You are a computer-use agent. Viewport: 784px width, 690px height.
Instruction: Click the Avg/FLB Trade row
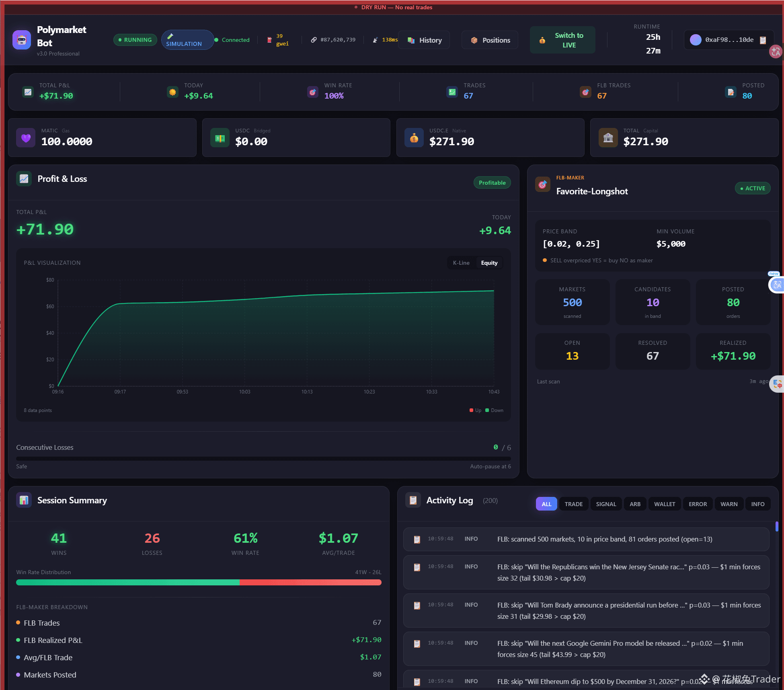click(x=199, y=657)
